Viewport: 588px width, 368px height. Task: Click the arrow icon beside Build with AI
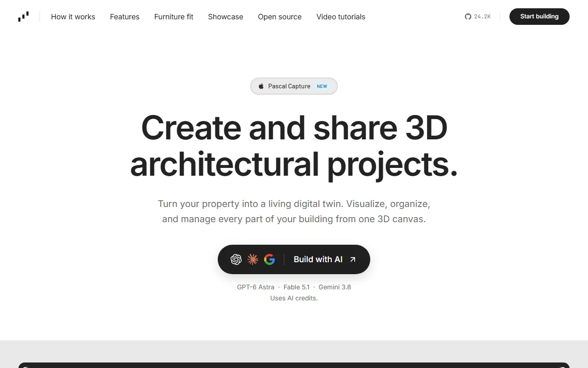pyautogui.click(x=353, y=259)
